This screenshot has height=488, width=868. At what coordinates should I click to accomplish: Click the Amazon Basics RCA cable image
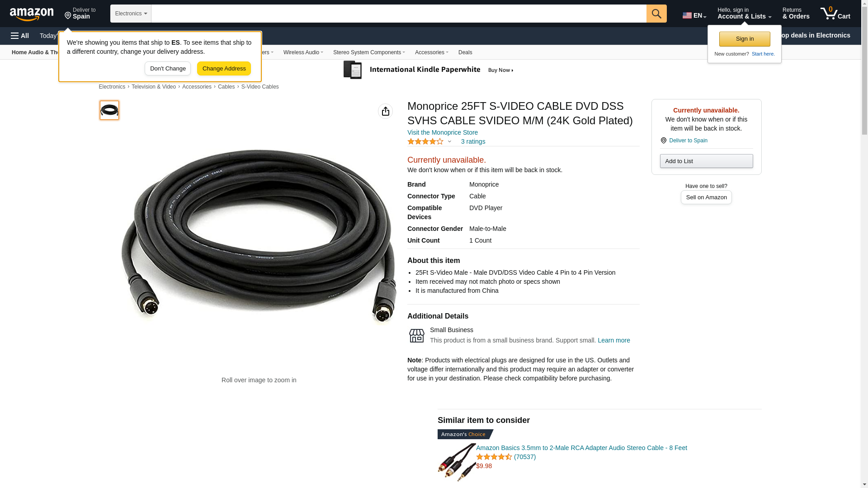(x=457, y=462)
